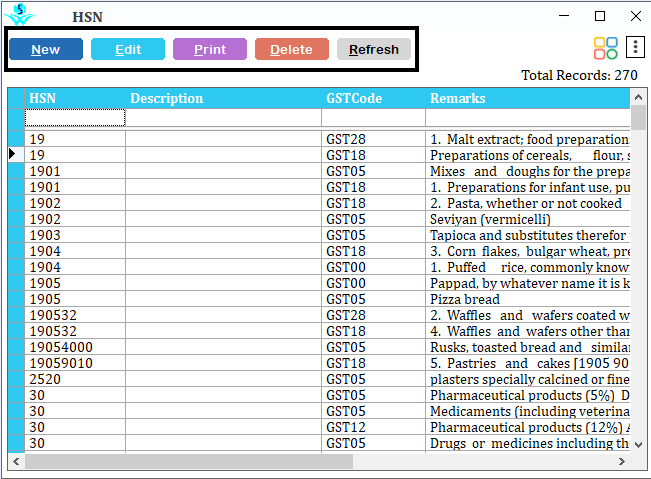This screenshot has height=479, width=651.
Task: Delete the selected HSN record
Action: pos(292,49)
